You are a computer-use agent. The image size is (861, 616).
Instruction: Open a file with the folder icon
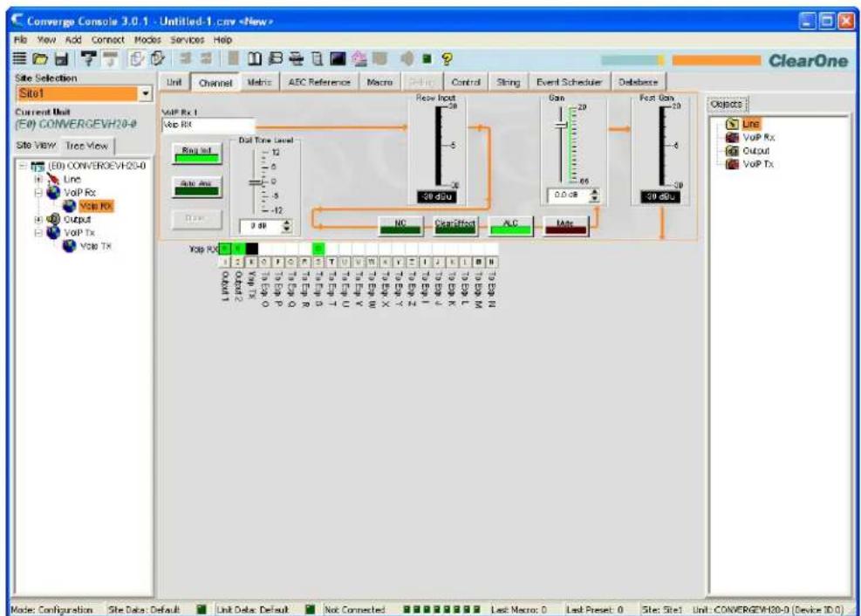[x=40, y=58]
